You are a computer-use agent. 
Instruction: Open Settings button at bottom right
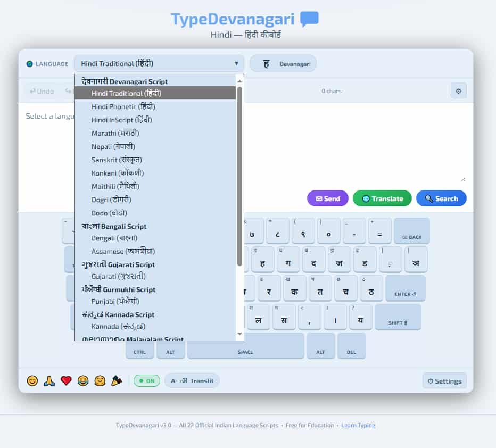pos(444,381)
